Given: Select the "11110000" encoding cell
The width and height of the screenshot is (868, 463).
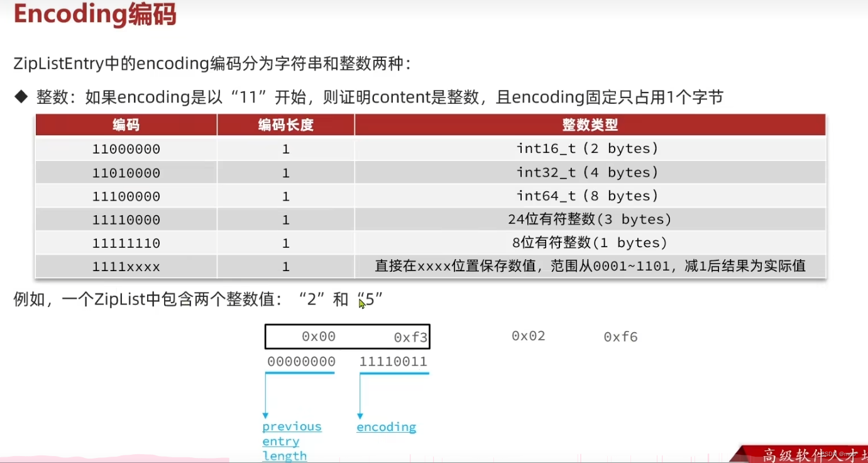Looking at the screenshot, I should tap(126, 220).
